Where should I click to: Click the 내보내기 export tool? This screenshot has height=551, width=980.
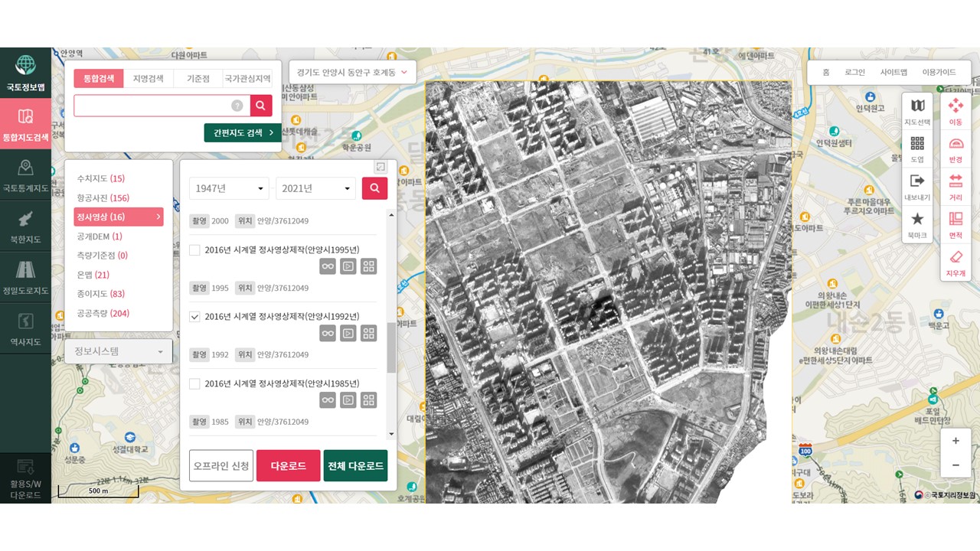(x=917, y=186)
